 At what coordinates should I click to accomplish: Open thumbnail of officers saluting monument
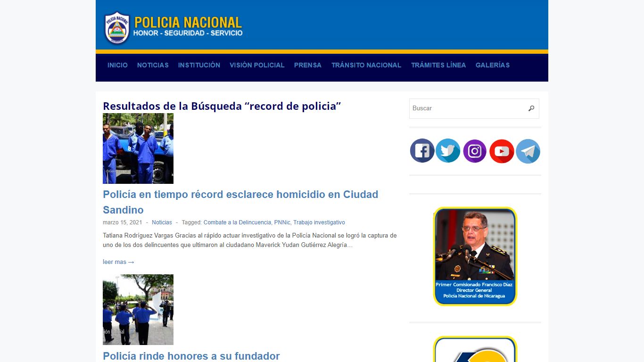[x=138, y=310]
